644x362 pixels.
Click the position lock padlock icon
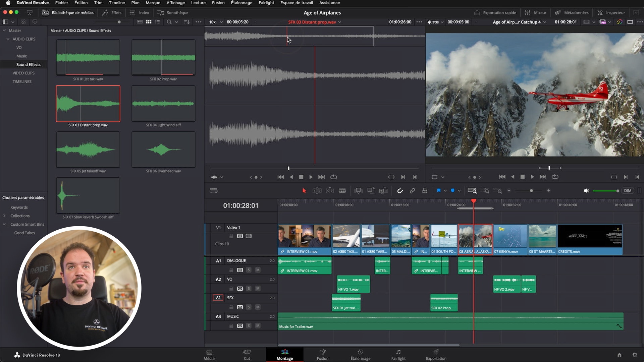coord(425,191)
